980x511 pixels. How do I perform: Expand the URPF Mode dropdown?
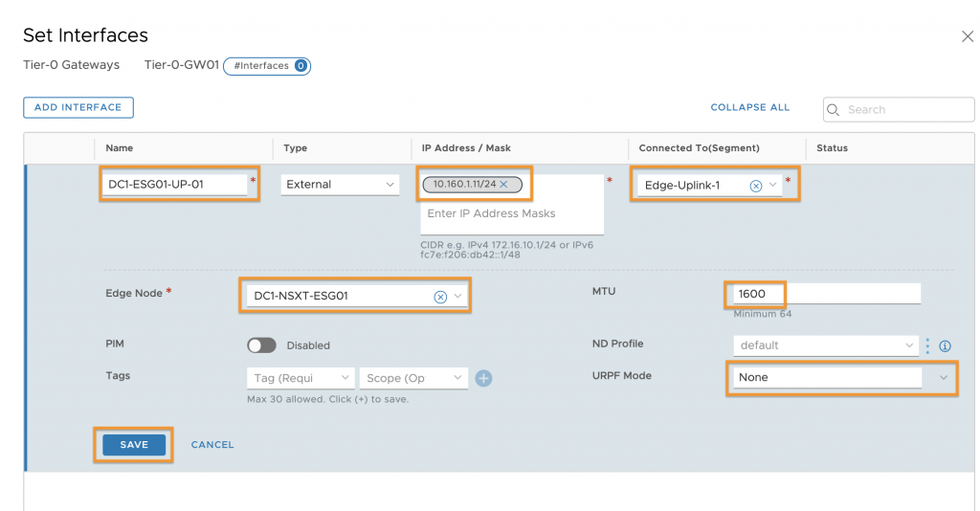coord(943,377)
